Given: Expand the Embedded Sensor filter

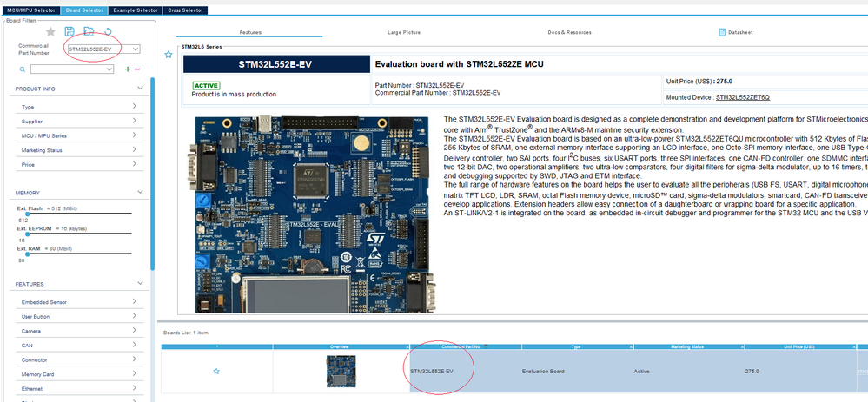Looking at the screenshot, I should point(135,301).
